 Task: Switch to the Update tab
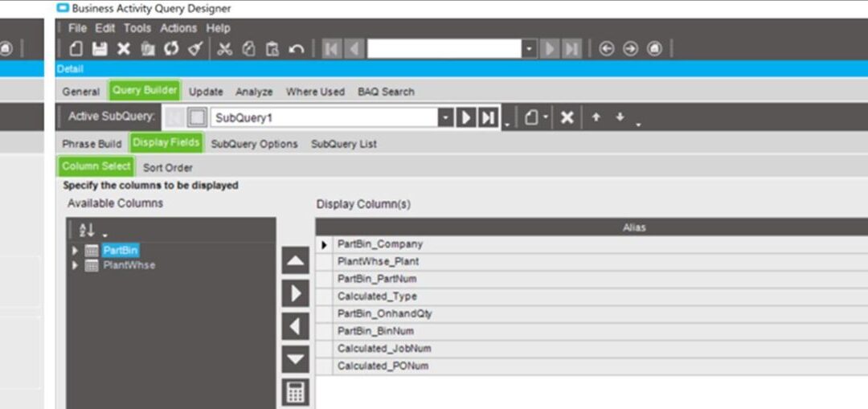206,92
